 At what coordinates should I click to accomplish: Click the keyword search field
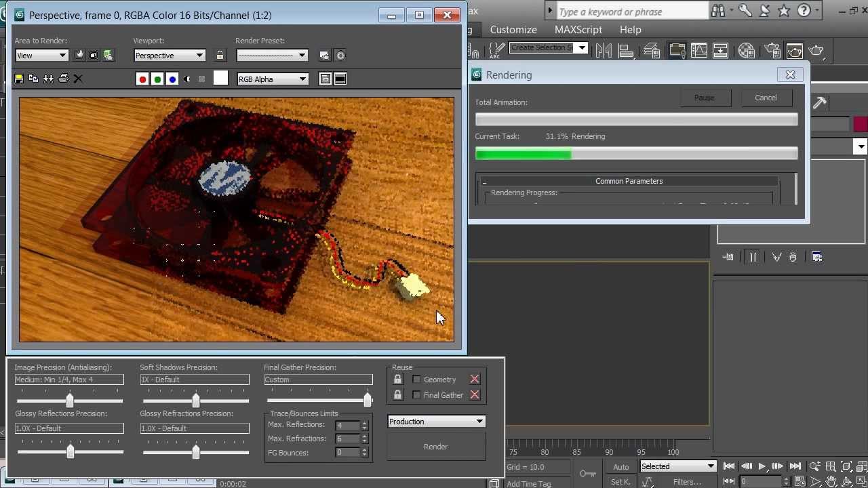pyautogui.click(x=632, y=12)
